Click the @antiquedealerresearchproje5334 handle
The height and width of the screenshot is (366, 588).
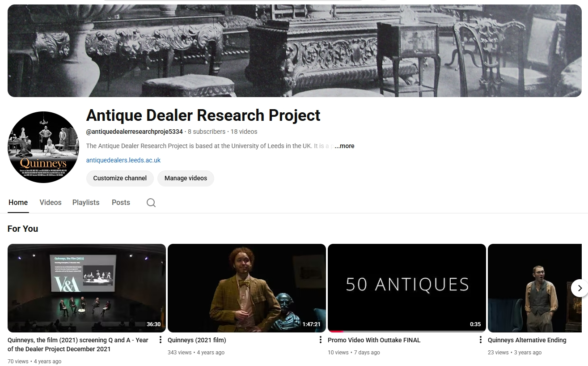(135, 132)
